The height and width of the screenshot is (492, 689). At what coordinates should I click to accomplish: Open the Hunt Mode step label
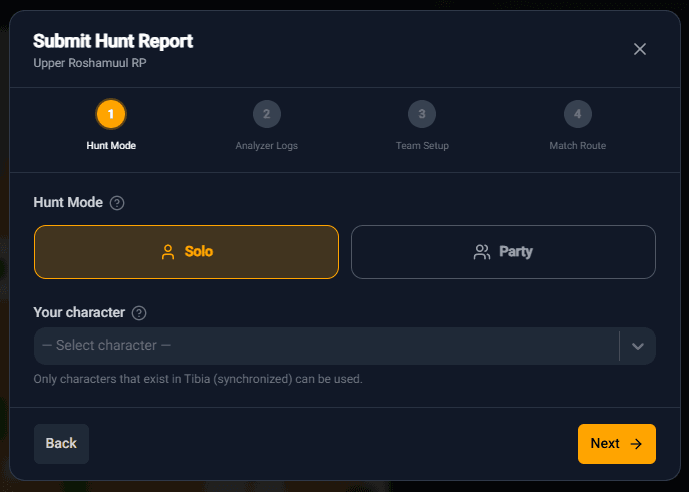111,146
